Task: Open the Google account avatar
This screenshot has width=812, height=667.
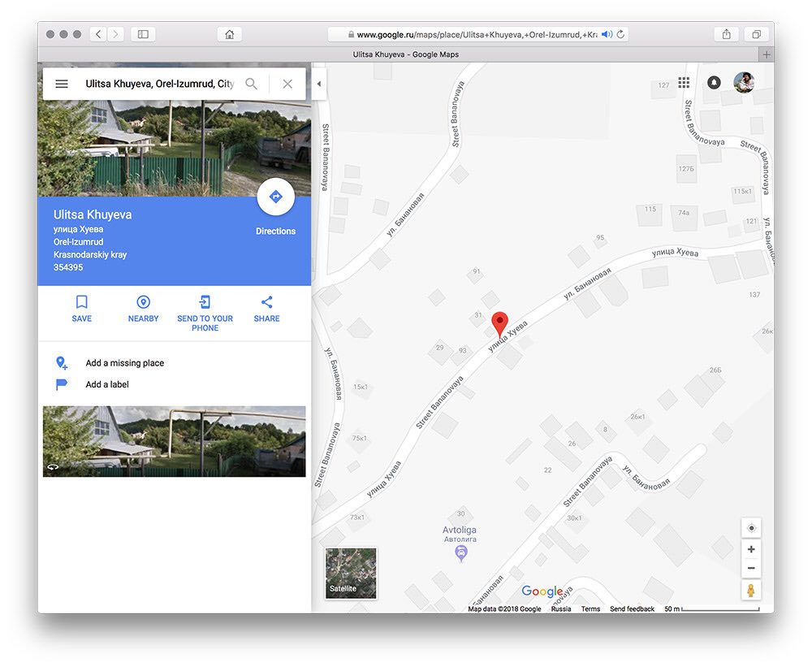Action: [744, 82]
